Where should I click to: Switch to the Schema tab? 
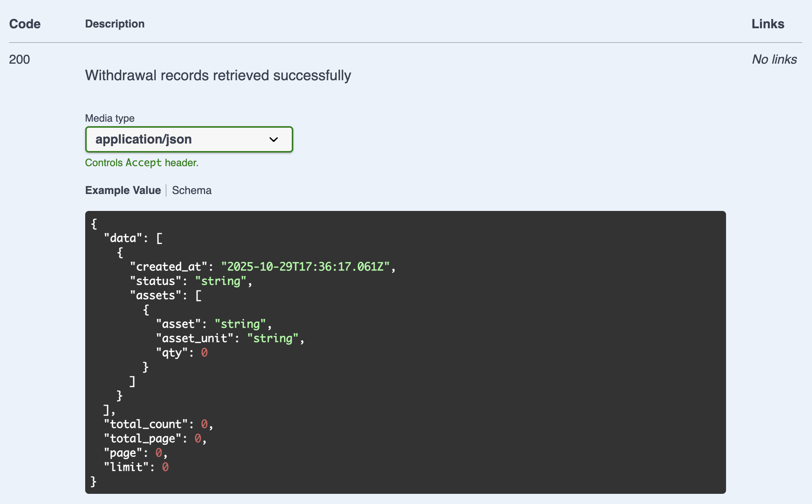click(x=192, y=190)
